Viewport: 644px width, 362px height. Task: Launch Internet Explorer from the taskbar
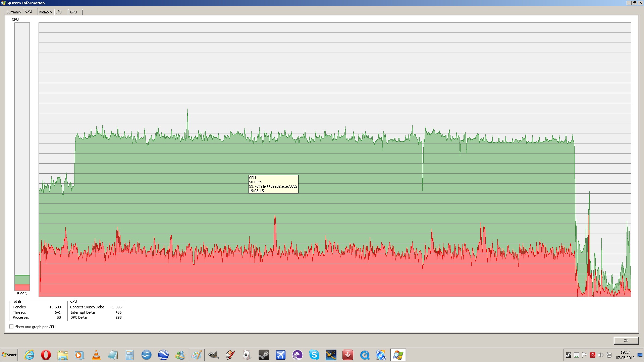(x=30, y=355)
